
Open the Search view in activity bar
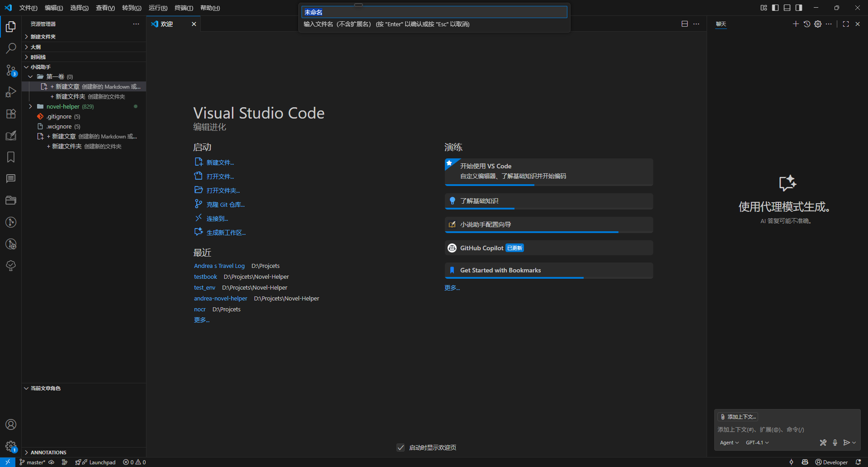[x=11, y=48]
